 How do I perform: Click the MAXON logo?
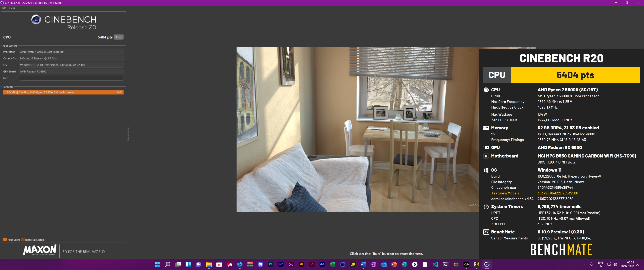point(40,250)
